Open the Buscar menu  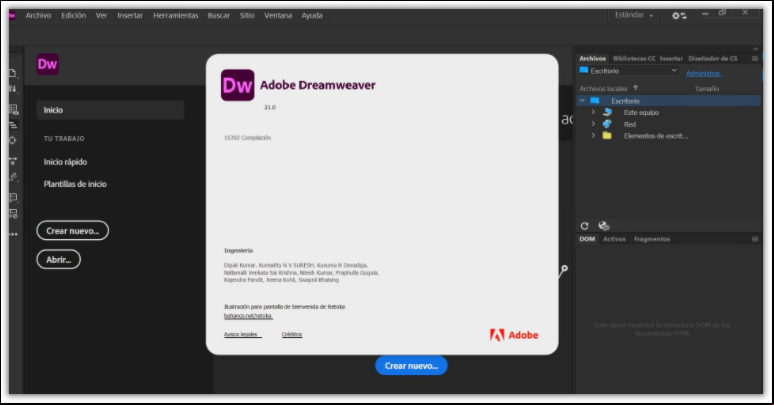click(219, 15)
